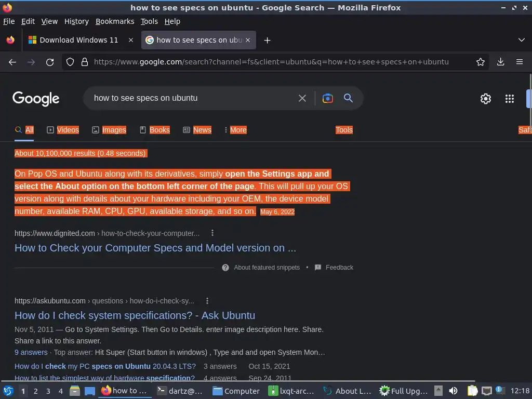Image resolution: width=532 pixels, height=399 pixels.
Task: Open the Firefox hamburger application menu
Action: [x=520, y=62]
